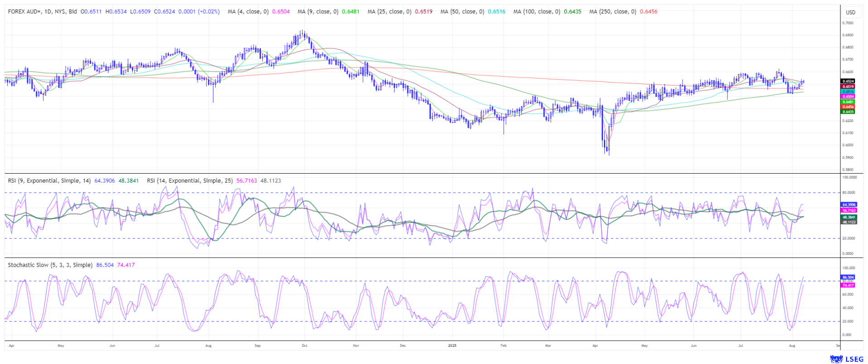
Task: Open the RSI (9, Exponential, Simple, 14) legend
Action: 50,181
